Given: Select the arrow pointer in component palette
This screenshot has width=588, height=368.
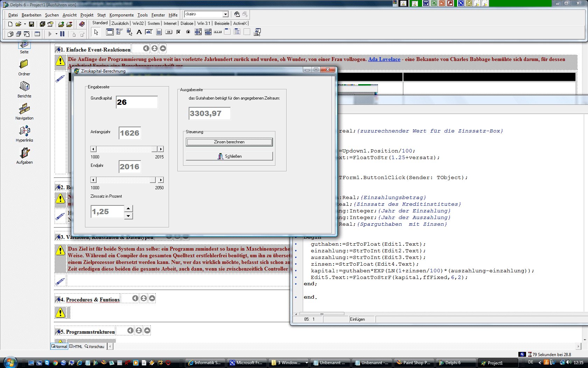Looking at the screenshot, I should [x=96, y=32].
